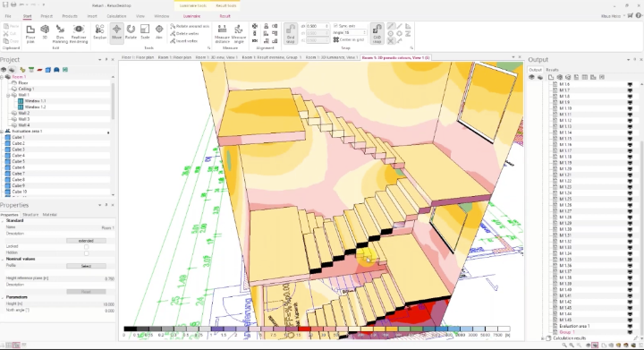Collapse the Parameters section
The image size is (644, 350).
coord(3,297)
